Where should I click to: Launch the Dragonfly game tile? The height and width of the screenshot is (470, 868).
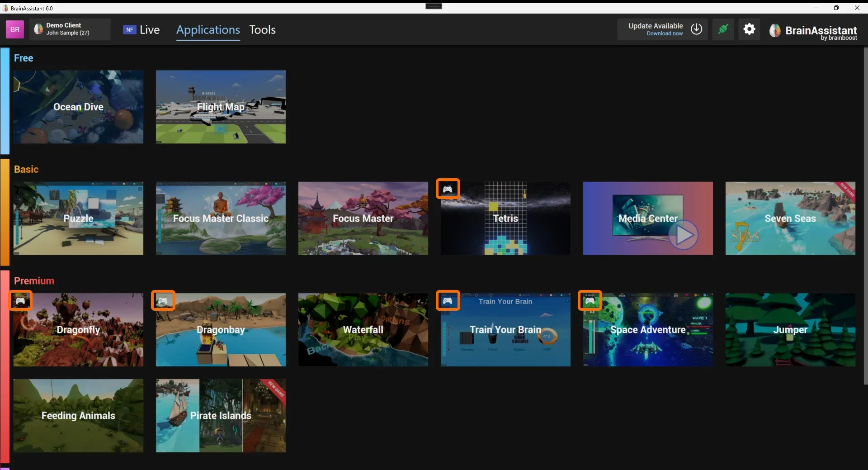[x=78, y=330]
